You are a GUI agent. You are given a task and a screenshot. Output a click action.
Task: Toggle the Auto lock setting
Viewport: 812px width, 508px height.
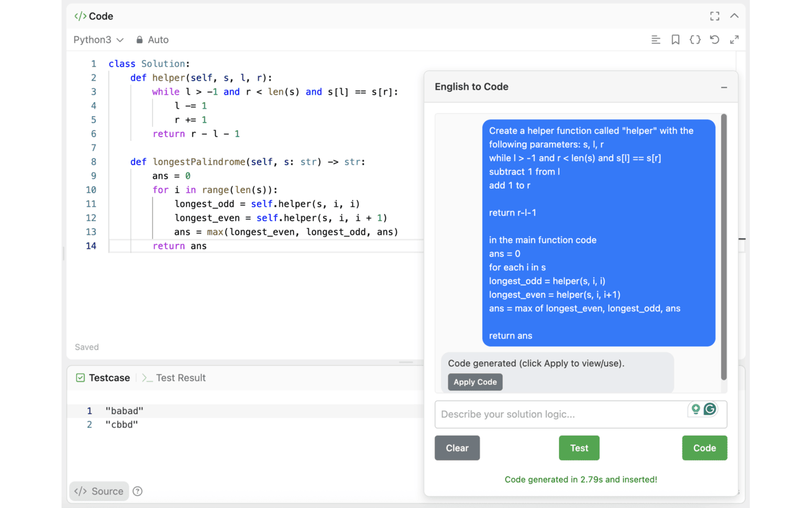[152, 39]
